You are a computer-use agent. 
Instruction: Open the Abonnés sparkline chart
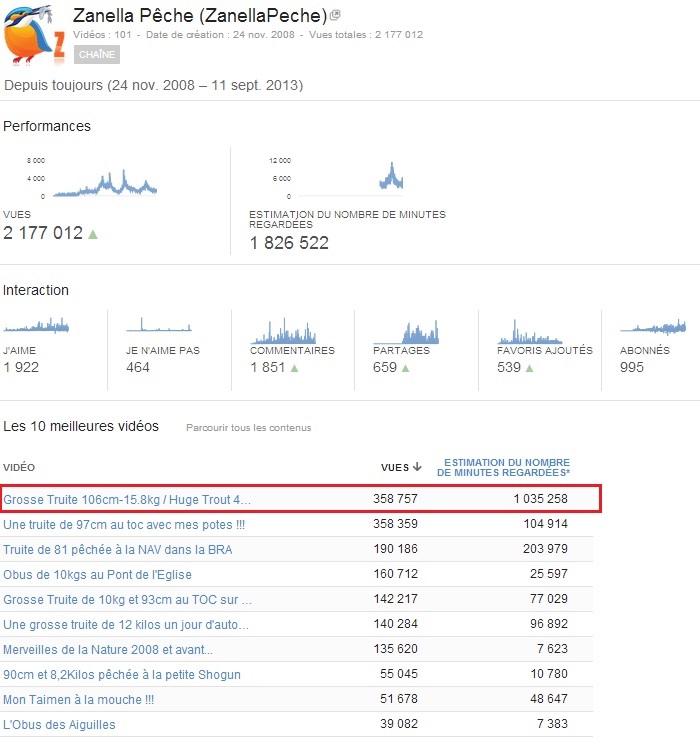653,326
